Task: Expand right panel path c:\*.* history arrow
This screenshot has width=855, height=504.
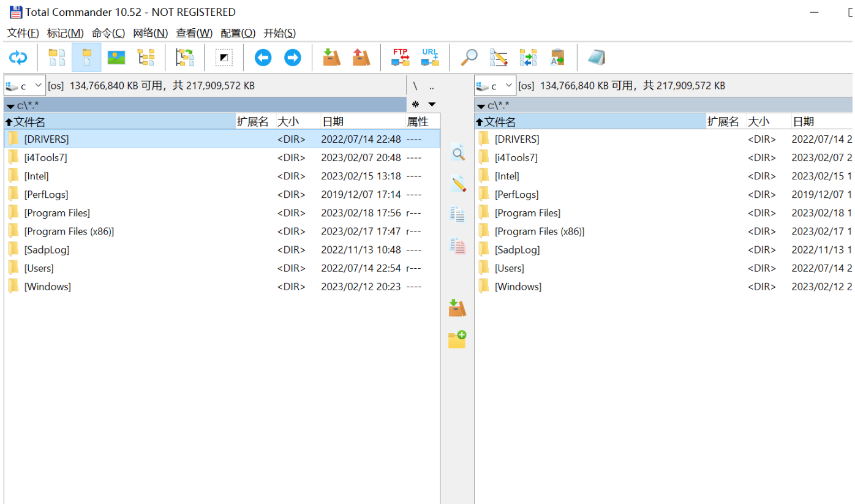Action: [x=481, y=107]
